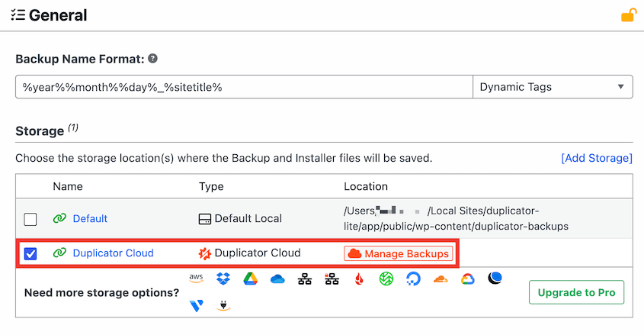Enable the Default storage checkbox
The height and width of the screenshot is (335, 644).
tap(30, 219)
